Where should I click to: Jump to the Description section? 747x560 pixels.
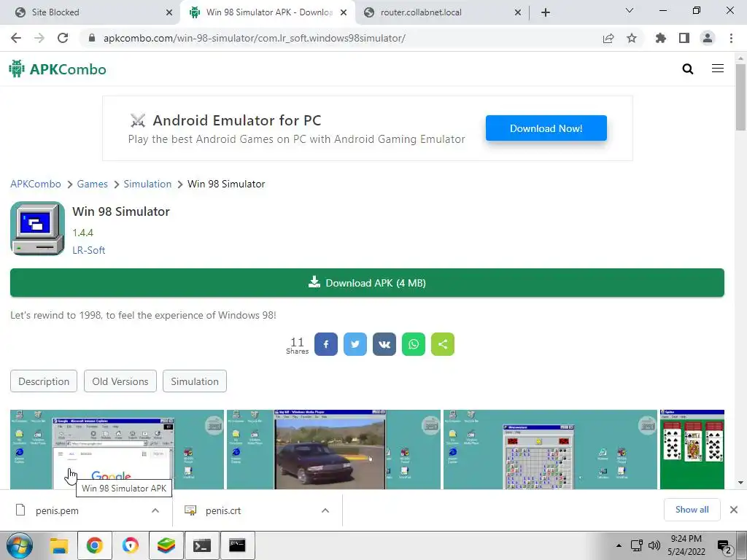coord(44,381)
